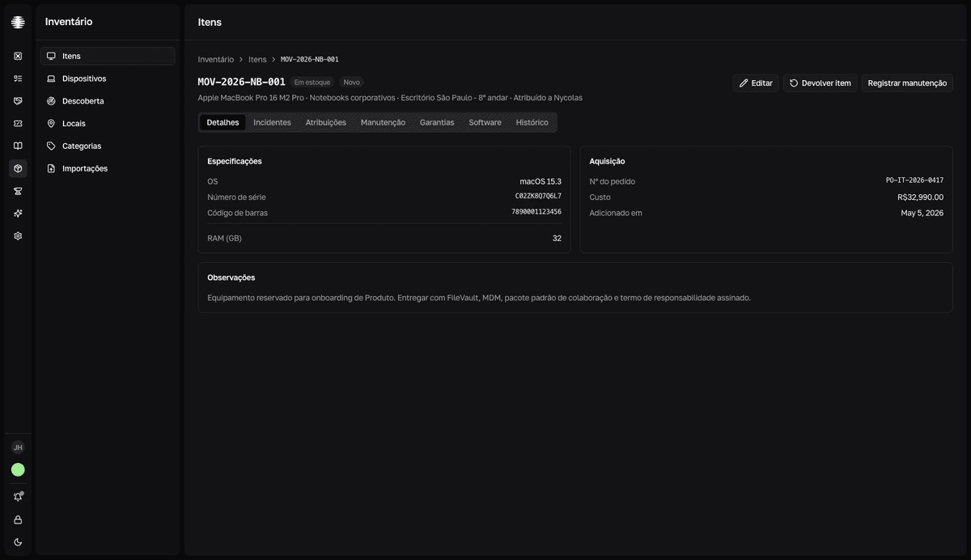Viewport: 971px width, 560px height.
Task: Click the cost value R$32,990.00
Action: (921, 197)
